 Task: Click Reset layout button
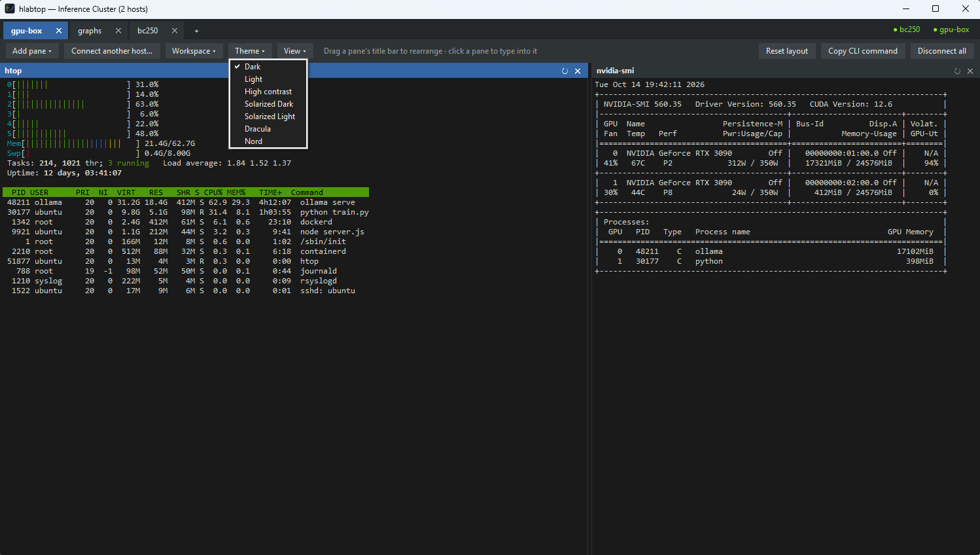[787, 51]
